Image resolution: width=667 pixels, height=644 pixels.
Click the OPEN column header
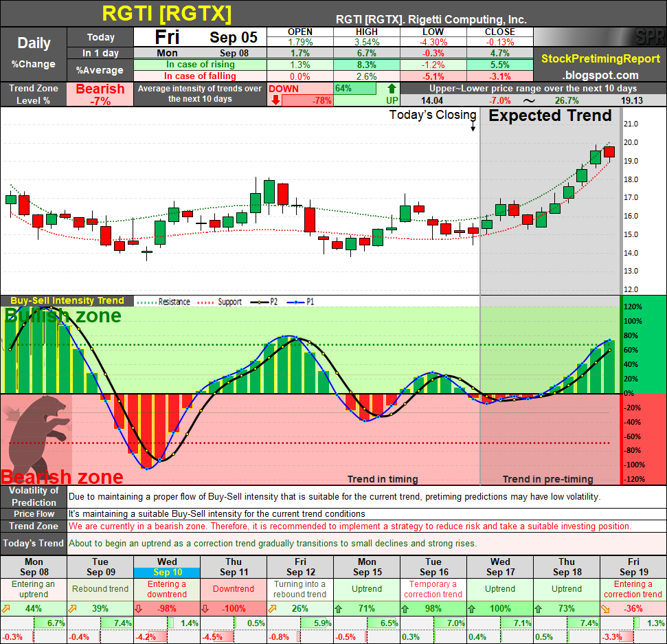click(x=300, y=32)
